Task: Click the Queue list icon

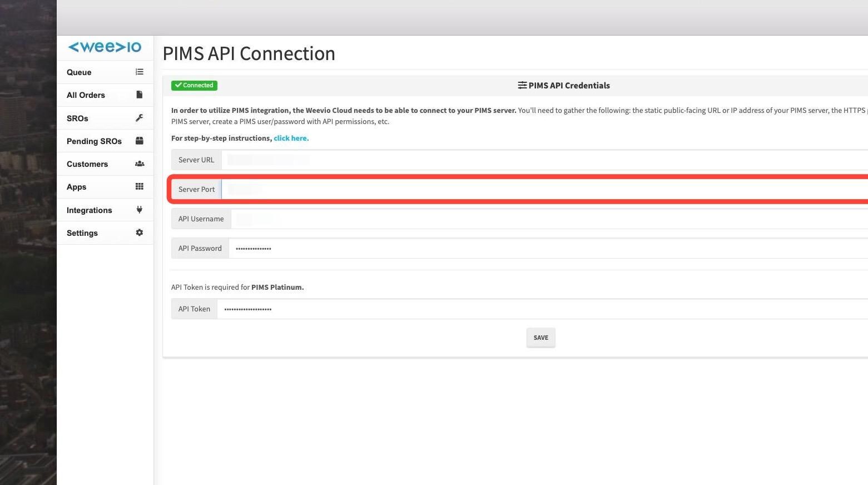Action: click(x=140, y=72)
